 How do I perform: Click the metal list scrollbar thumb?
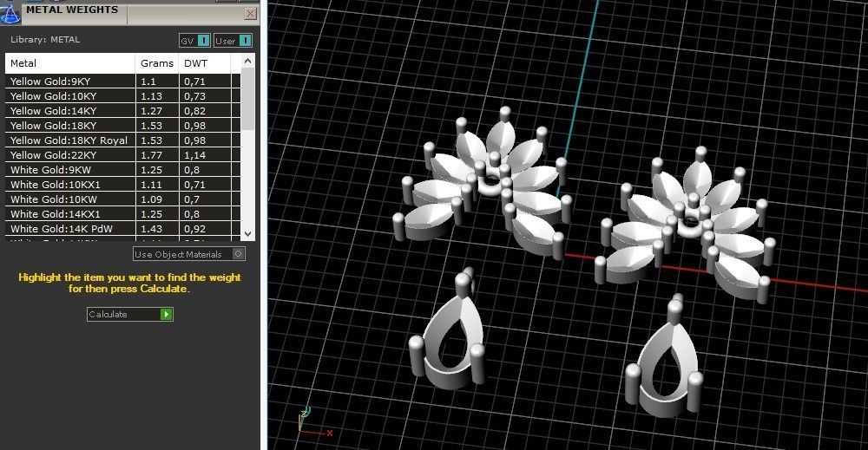[x=248, y=100]
